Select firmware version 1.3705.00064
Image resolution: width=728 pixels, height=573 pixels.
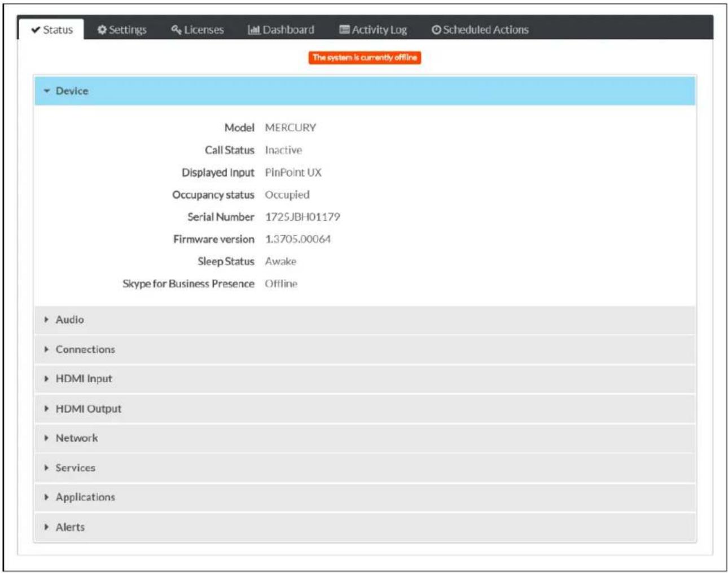[298, 239]
